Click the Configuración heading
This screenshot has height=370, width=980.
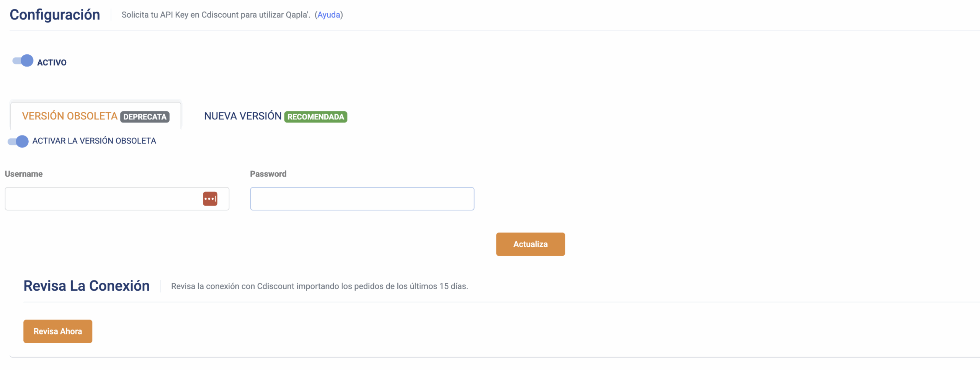click(x=55, y=15)
